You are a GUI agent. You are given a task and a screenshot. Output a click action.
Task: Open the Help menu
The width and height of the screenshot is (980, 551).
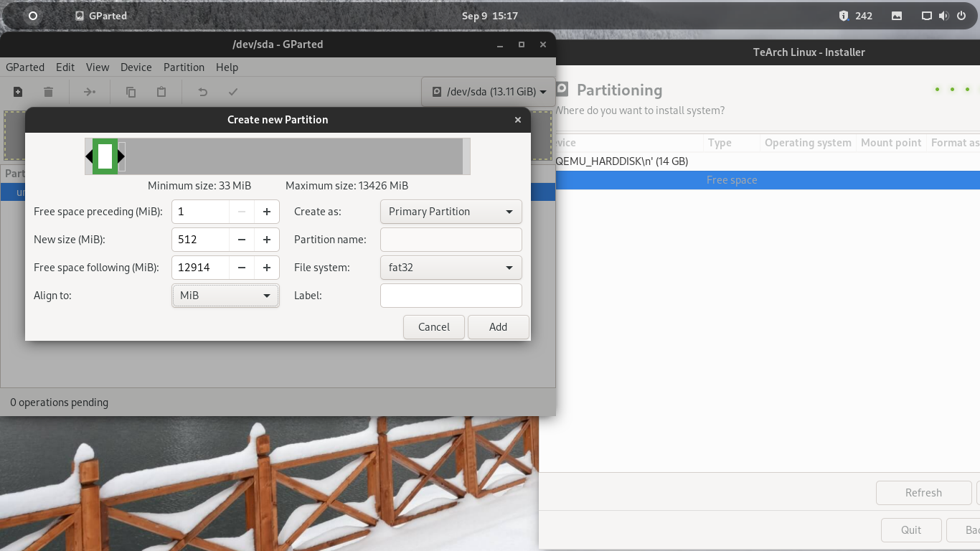coord(227,67)
